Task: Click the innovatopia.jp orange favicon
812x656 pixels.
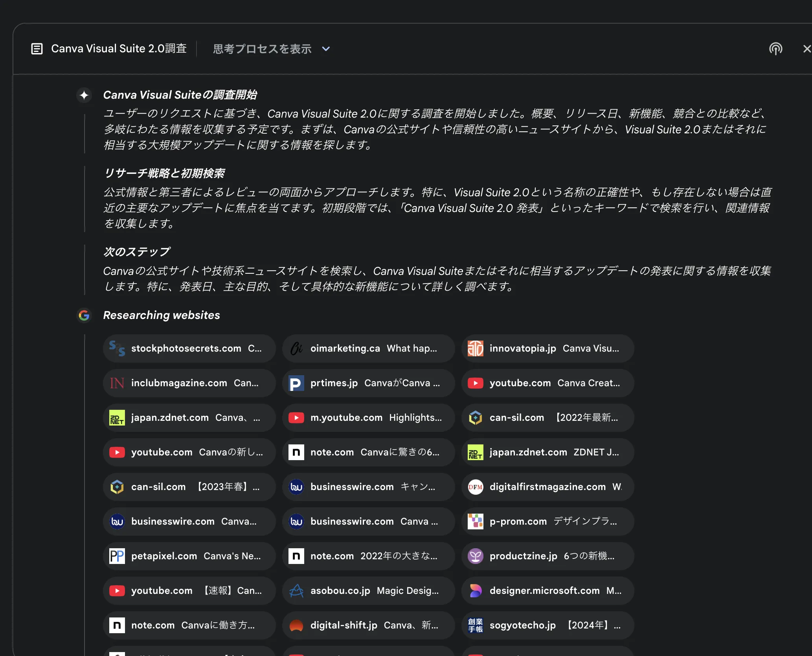Action: (x=476, y=348)
